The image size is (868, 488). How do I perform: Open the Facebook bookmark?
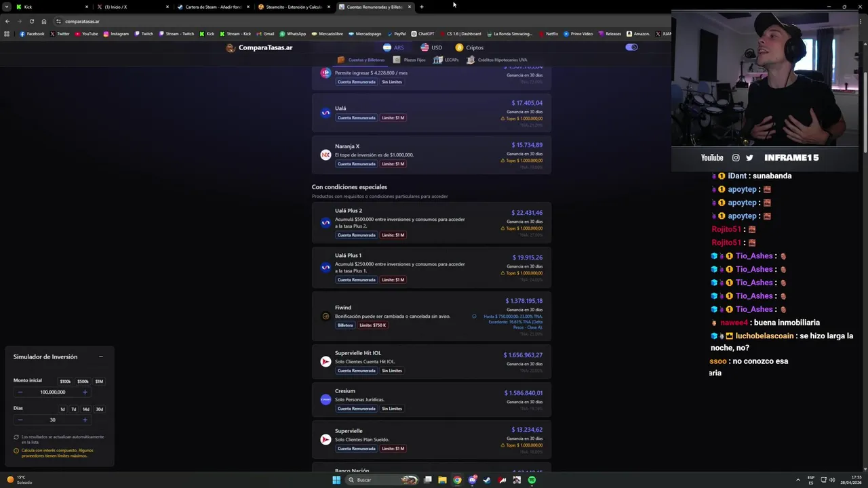[x=32, y=34]
